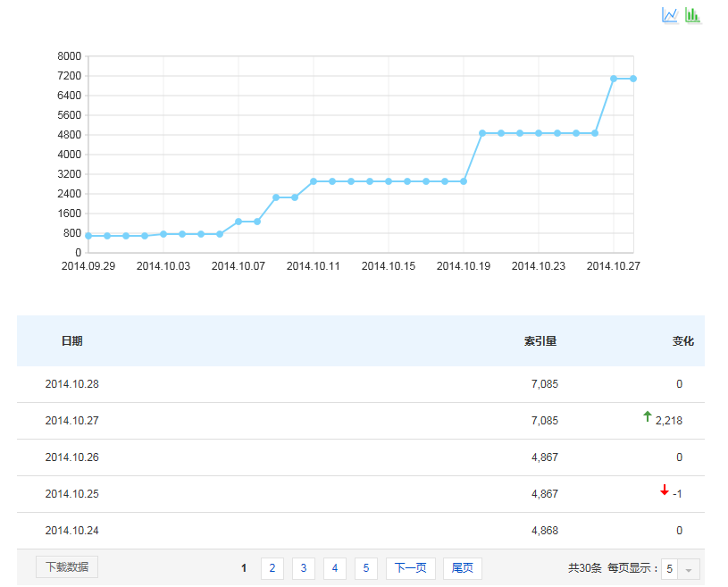This screenshot has height=587, width=728.
Task: Go to page 4 of results
Action: point(335,568)
